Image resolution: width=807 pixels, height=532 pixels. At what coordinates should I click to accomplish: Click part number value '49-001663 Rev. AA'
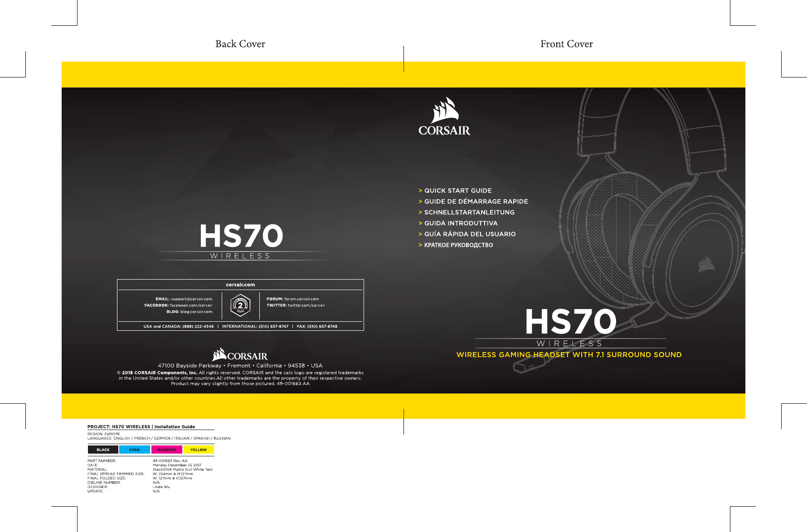[x=170, y=461]
